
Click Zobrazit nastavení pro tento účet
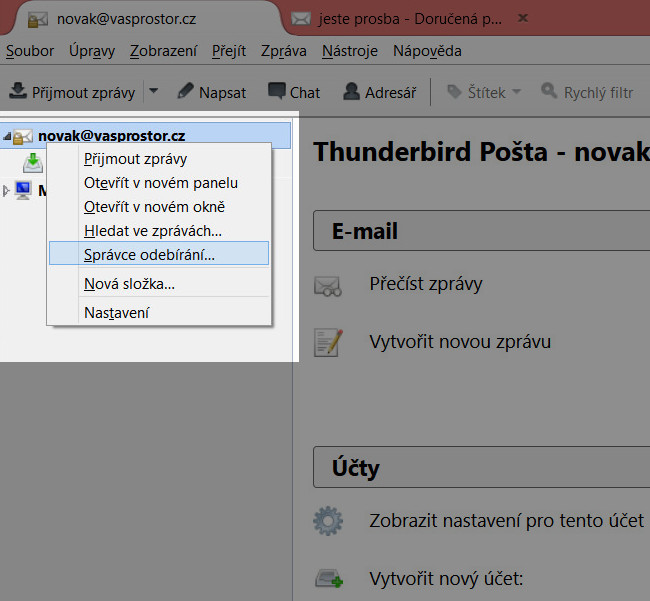tap(507, 521)
